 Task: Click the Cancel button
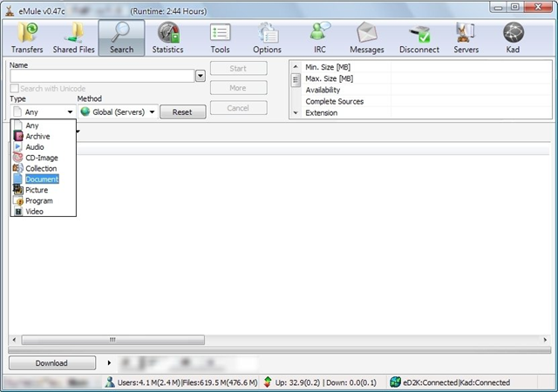pyautogui.click(x=238, y=108)
